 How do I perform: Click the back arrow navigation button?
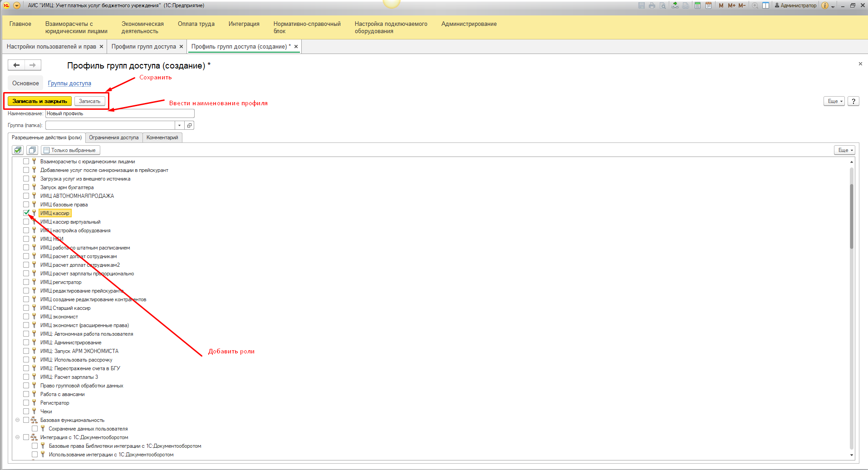pos(16,65)
